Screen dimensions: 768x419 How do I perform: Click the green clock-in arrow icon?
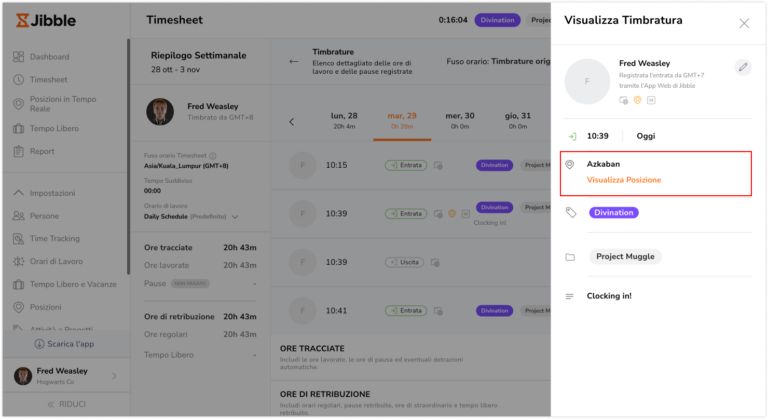pos(572,136)
